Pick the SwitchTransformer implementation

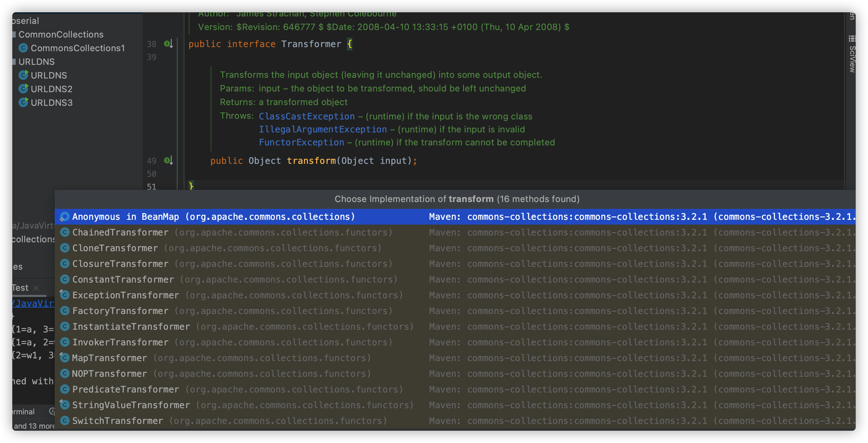[x=117, y=421]
